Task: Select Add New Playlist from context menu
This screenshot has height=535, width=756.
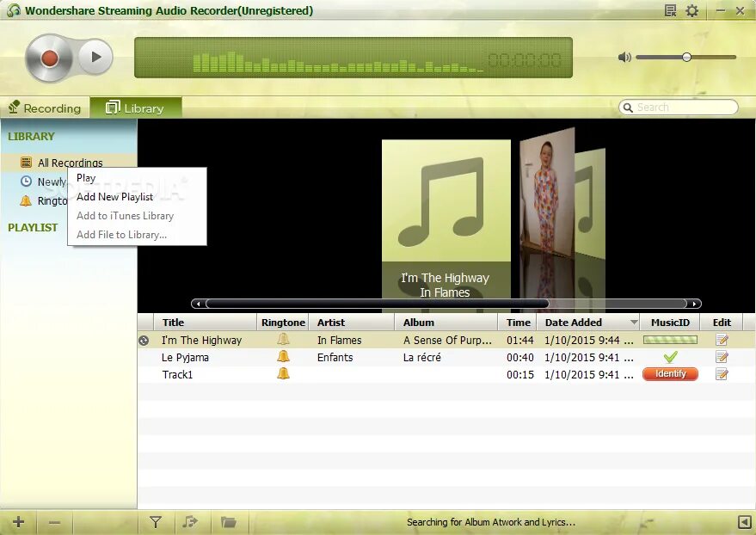Action: pos(115,196)
